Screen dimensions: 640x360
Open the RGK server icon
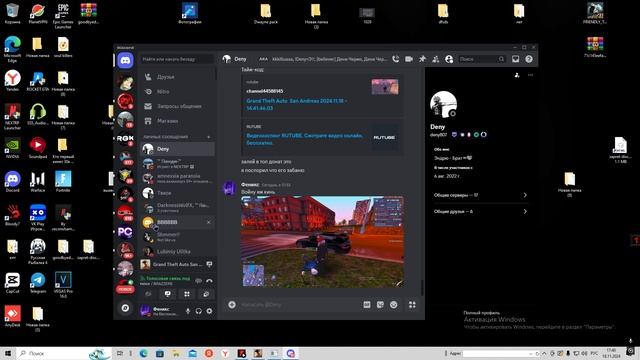pos(125,139)
